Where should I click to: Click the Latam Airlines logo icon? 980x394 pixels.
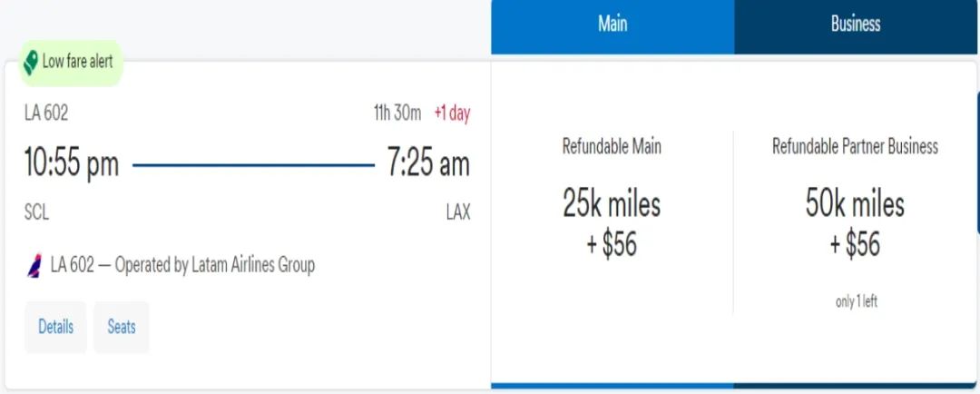pos(34,266)
